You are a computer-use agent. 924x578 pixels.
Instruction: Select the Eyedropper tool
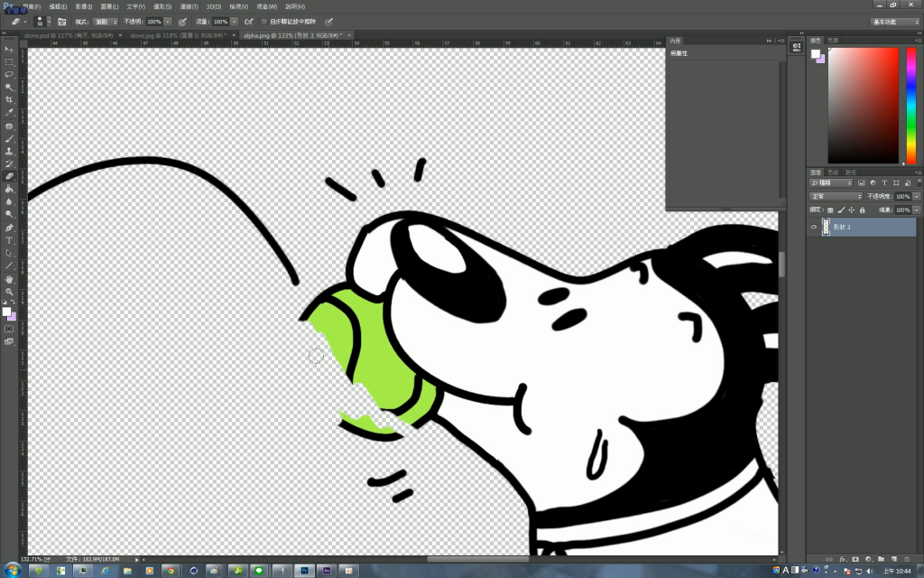tap(9, 113)
